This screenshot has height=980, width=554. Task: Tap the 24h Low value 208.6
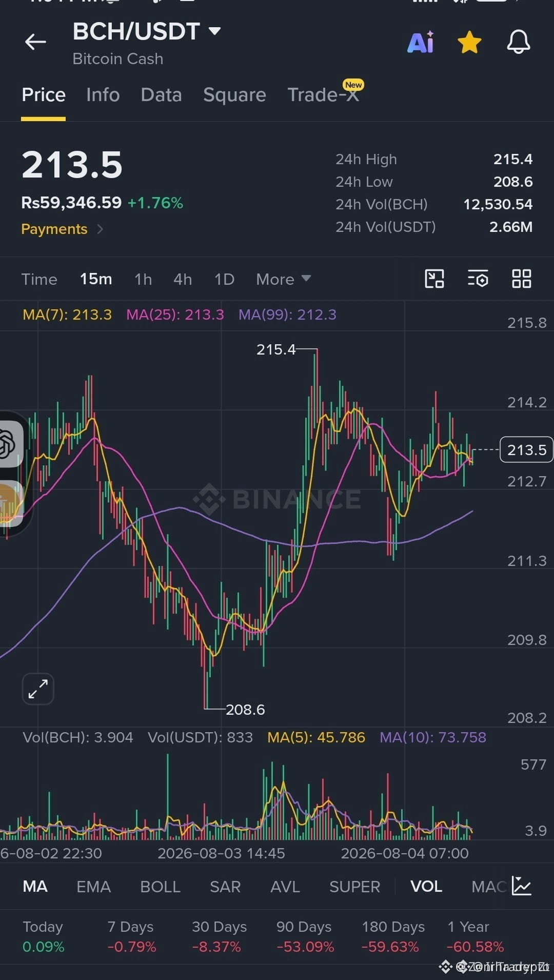[513, 182]
